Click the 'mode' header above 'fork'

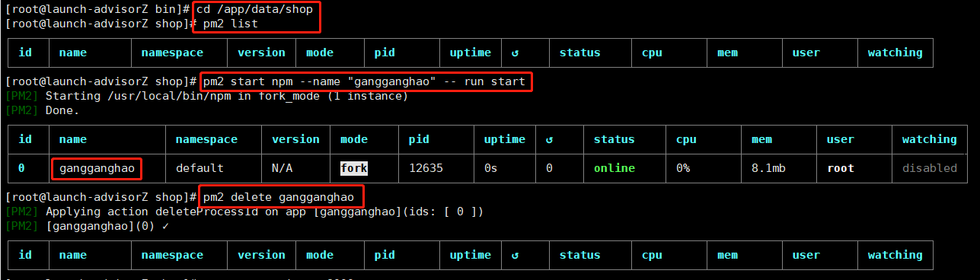[354, 139]
